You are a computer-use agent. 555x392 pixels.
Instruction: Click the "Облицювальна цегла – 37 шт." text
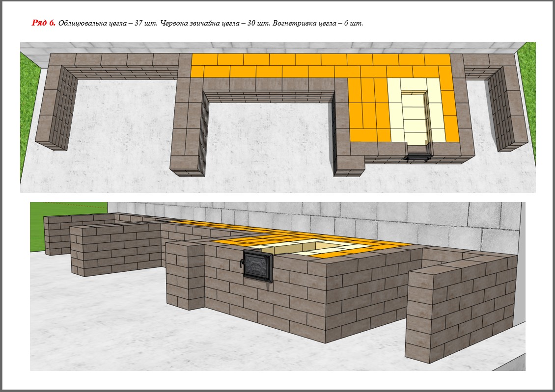108,24
